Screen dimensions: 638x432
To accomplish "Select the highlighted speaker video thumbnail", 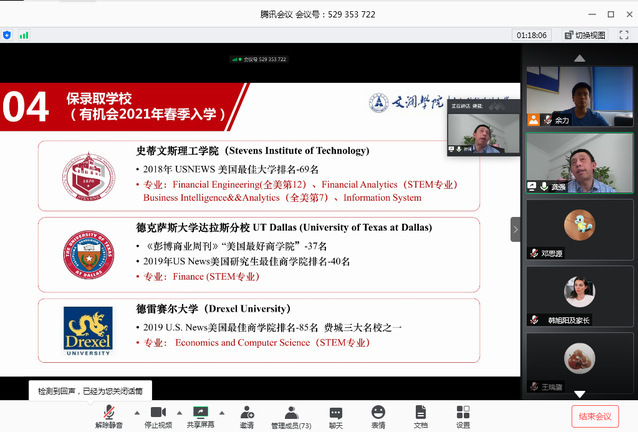I will click(x=580, y=163).
